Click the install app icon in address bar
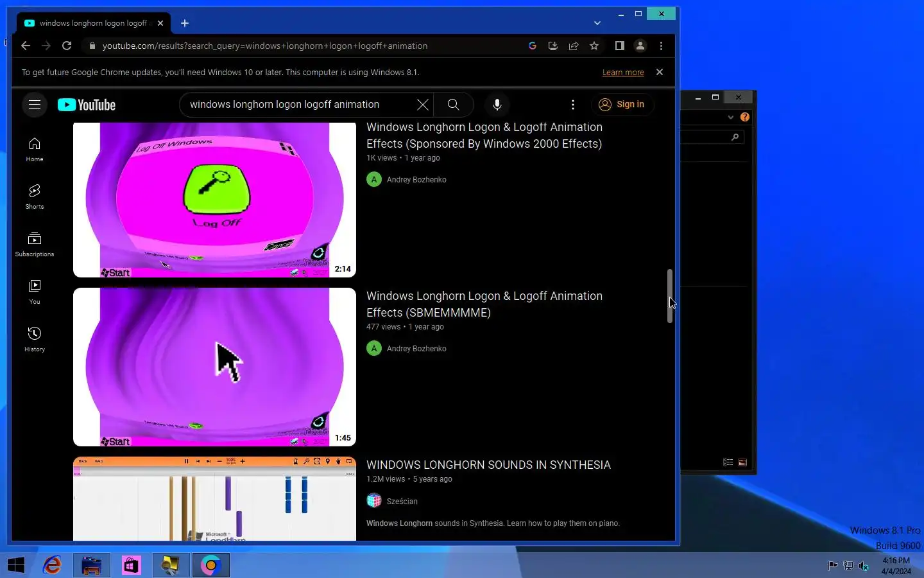924x578 pixels. pos(552,46)
